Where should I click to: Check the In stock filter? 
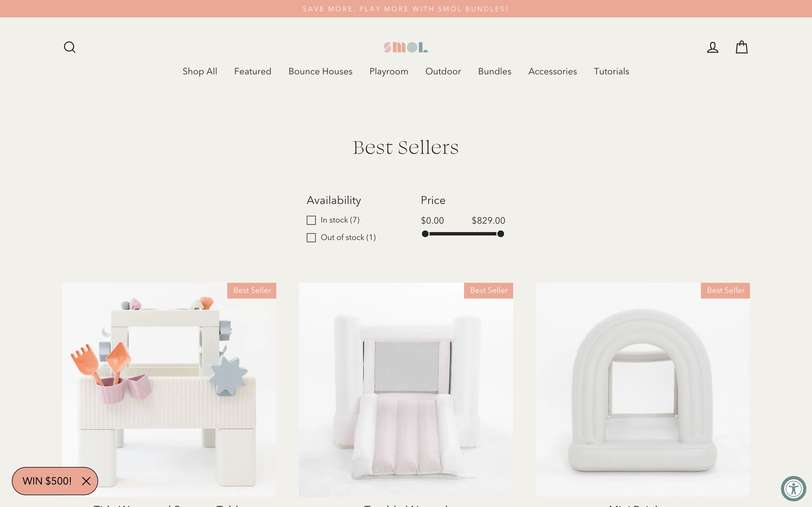(311, 220)
